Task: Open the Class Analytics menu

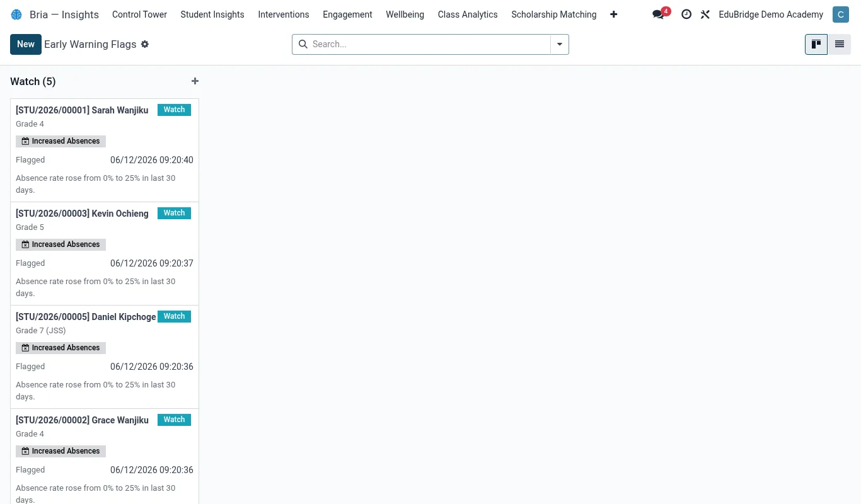Action: pos(468,14)
